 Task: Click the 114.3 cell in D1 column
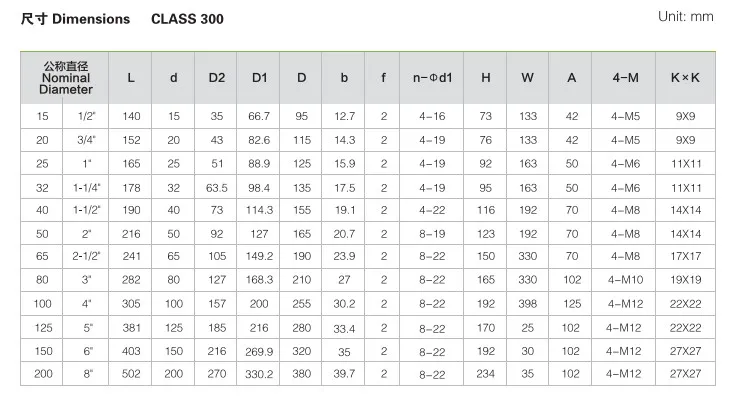(x=258, y=210)
